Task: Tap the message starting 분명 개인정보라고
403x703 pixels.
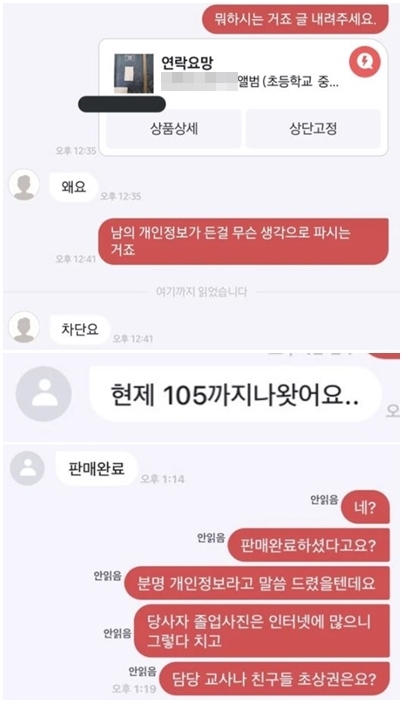Action: [256, 583]
